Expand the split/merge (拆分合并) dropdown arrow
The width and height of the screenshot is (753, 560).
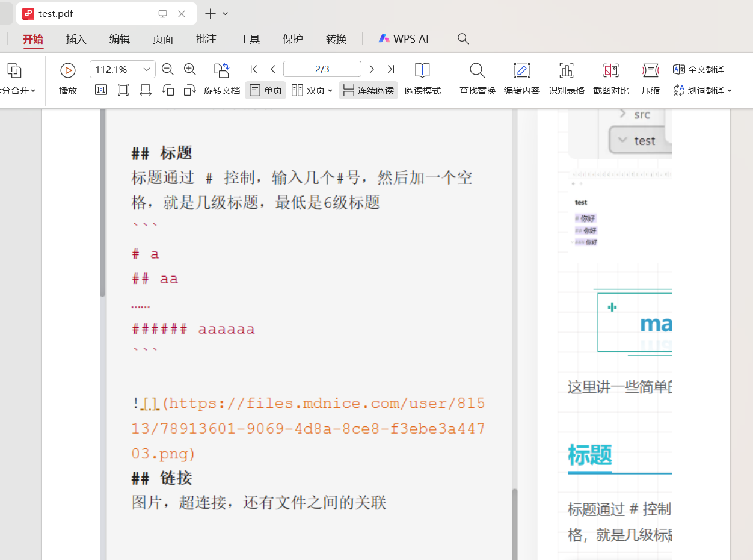[33, 91]
